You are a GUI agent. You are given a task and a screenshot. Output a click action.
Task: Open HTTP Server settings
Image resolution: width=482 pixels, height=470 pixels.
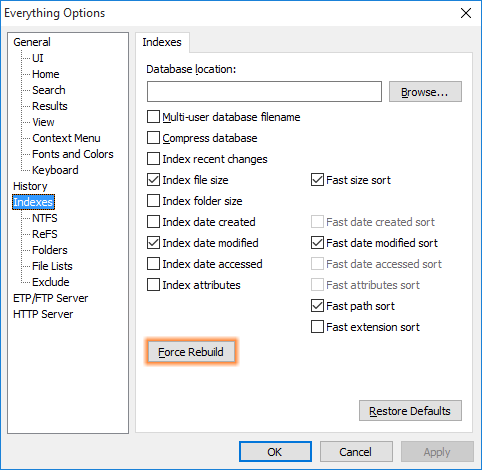tap(43, 314)
